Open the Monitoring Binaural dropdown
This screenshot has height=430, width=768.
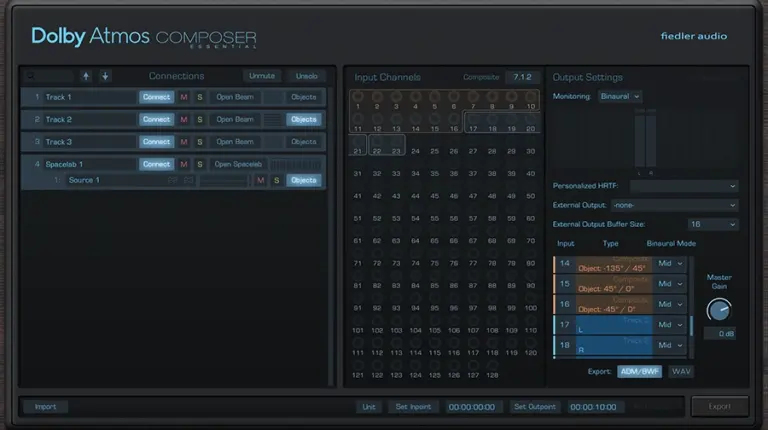[620, 97]
